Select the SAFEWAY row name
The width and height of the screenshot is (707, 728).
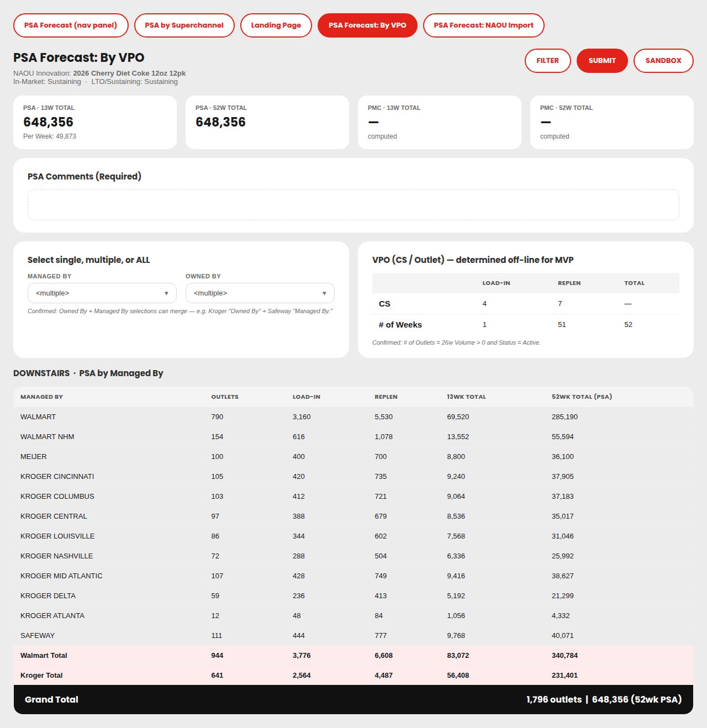point(38,636)
